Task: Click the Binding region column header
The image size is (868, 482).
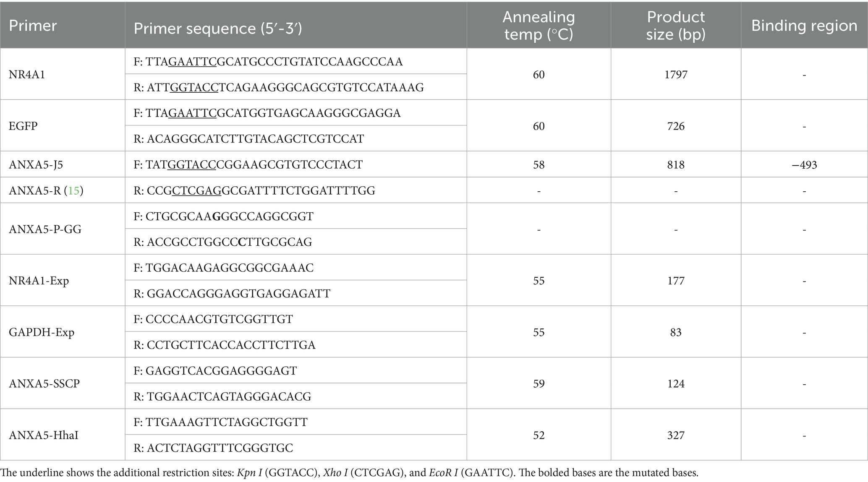Action: (804, 26)
